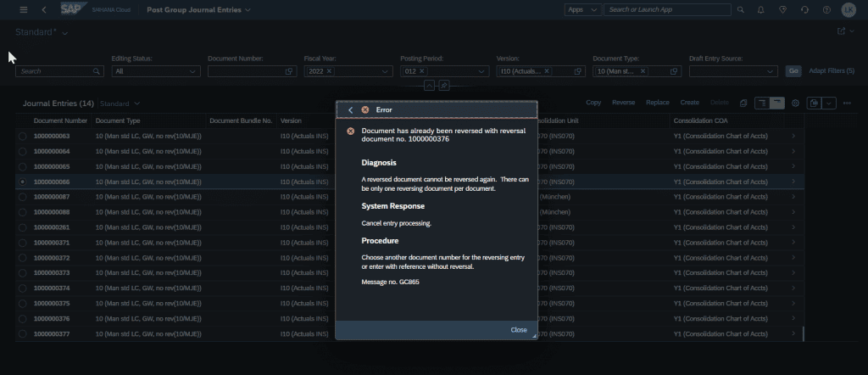Select radio button for document 1000000372
Image resolution: width=868 pixels, height=375 pixels.
[x=23, y=258]
